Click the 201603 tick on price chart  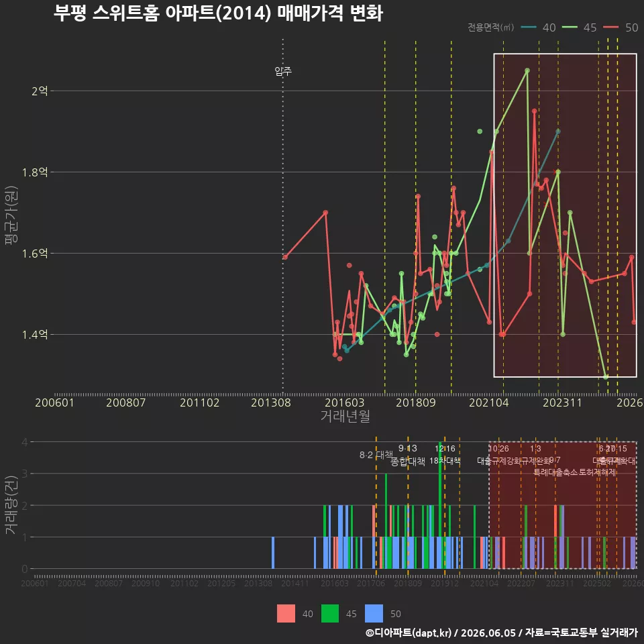345,402
